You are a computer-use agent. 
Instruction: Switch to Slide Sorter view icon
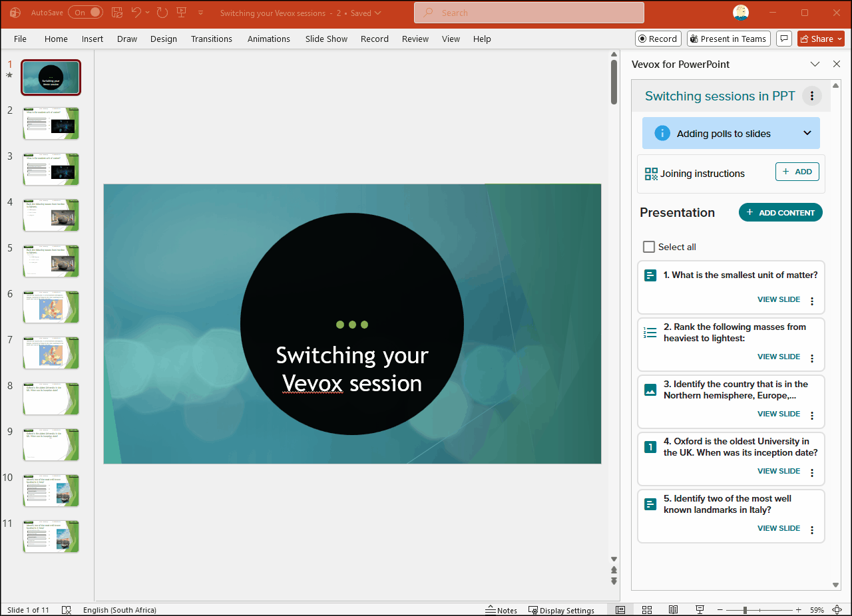point(647,610)
